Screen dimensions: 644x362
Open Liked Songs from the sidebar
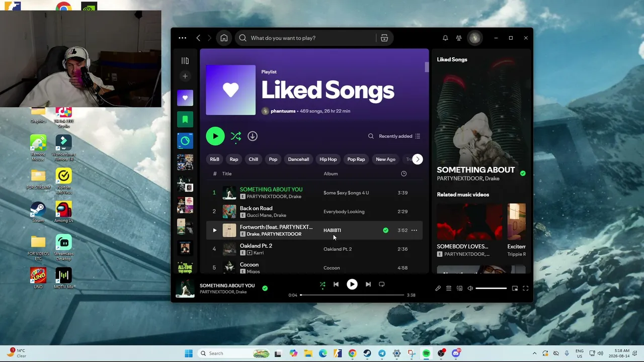(185, 98)
